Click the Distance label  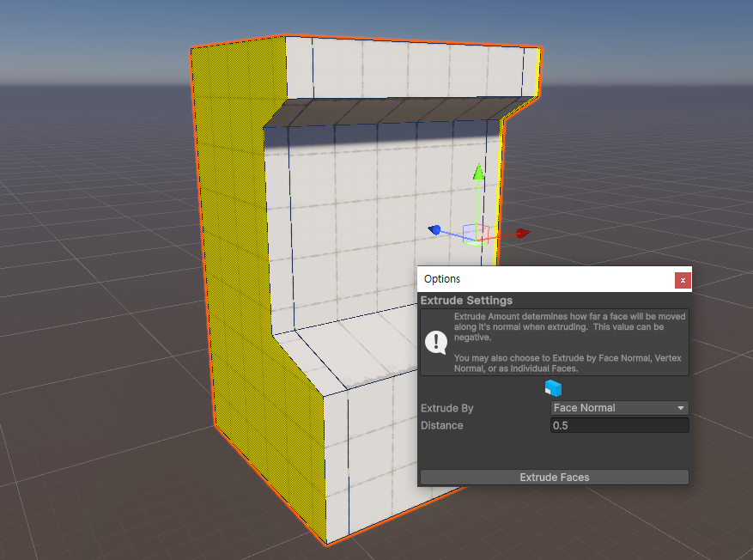click(441, 426)
